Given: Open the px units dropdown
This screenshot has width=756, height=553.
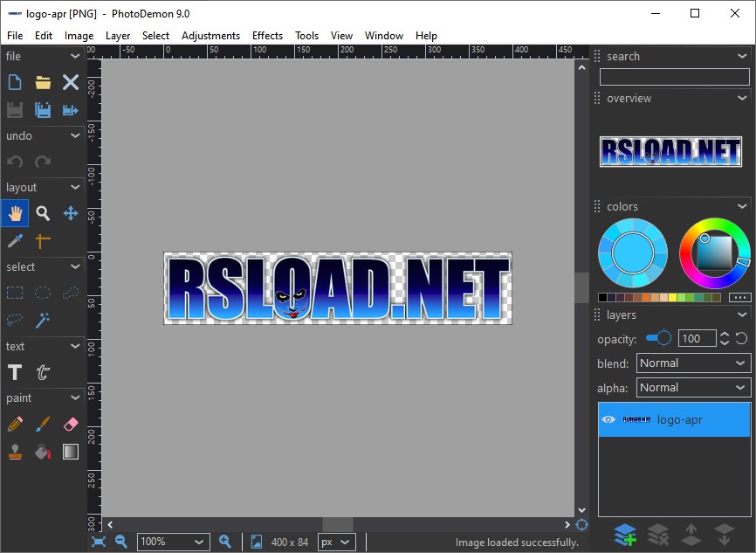Looking at the screenshot, I should point(337,542).
